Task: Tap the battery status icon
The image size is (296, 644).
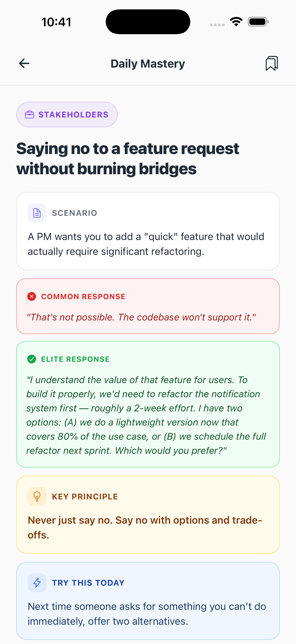Action: coord(258,22)
